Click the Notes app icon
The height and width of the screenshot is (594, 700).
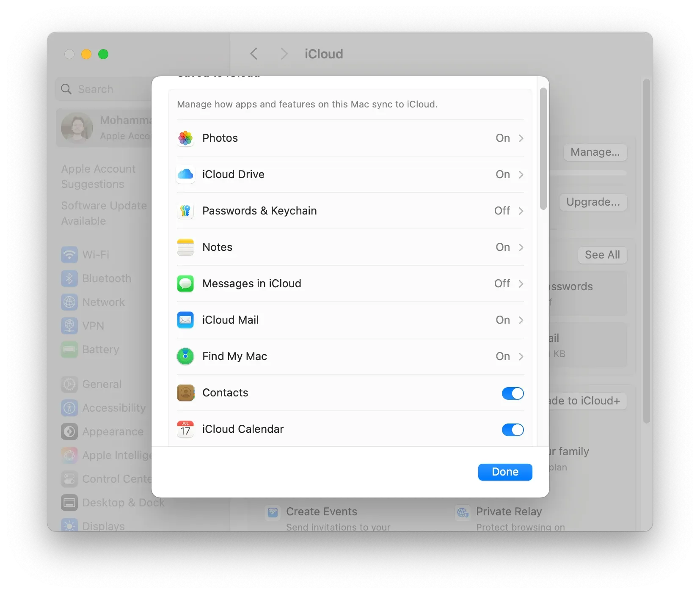pyautogui.click(x=185, y=247)
